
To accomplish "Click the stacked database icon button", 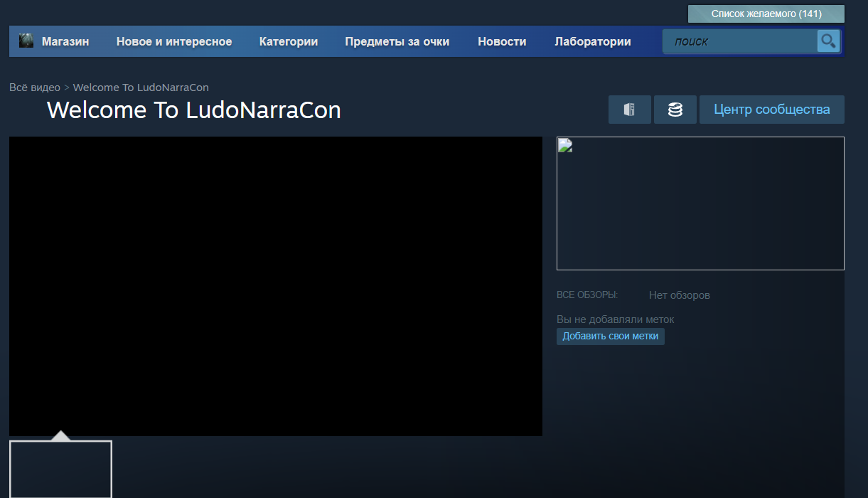I will pos(675,110).
